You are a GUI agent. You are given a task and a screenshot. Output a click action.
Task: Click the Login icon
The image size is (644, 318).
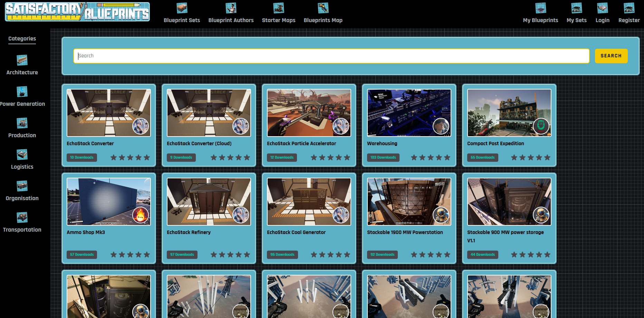603,8
